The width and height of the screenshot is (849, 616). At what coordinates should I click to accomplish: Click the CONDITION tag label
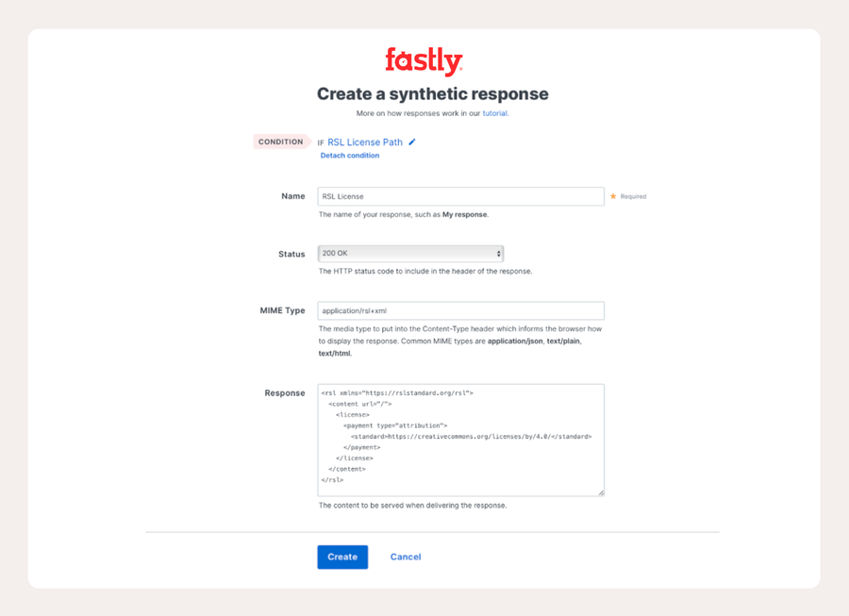tap(281, 142)
